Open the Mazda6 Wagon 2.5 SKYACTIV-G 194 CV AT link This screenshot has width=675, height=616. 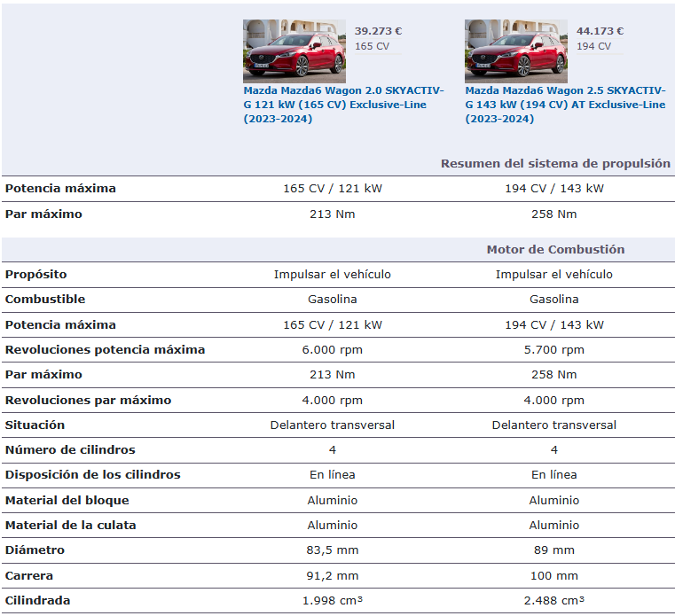565,105
